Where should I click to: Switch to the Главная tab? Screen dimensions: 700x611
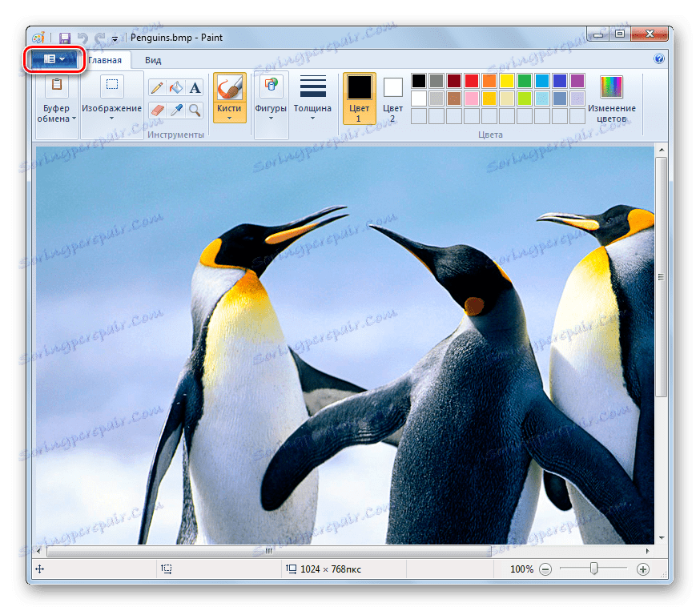[x=105, y=60]
